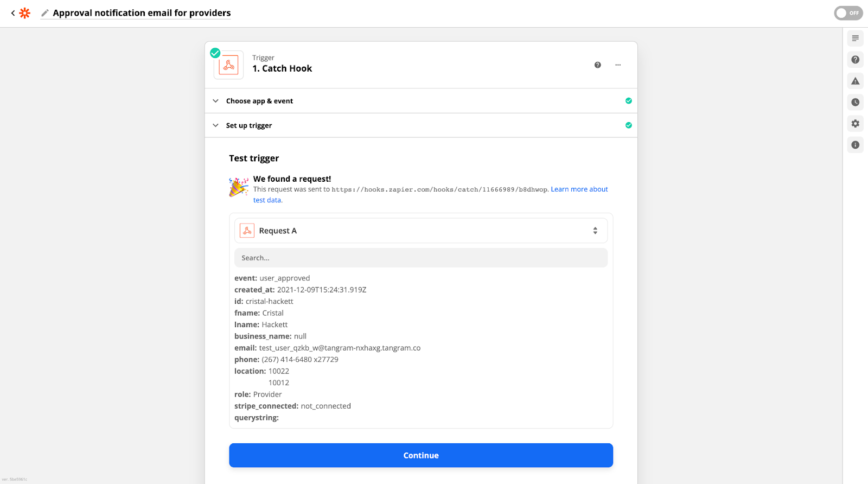Click the 'role: Provider' row

click(258, 394)
